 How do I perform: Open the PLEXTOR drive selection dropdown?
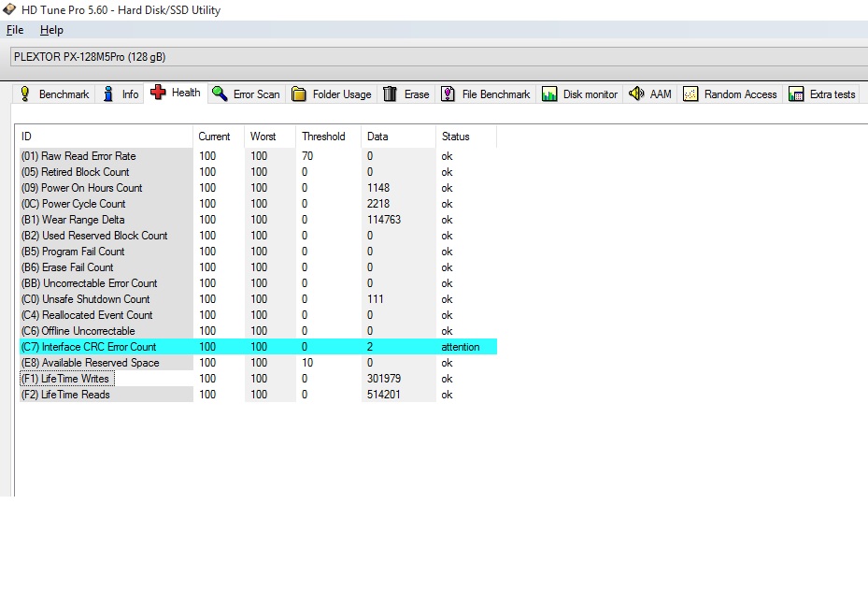(x=439, y=57)
